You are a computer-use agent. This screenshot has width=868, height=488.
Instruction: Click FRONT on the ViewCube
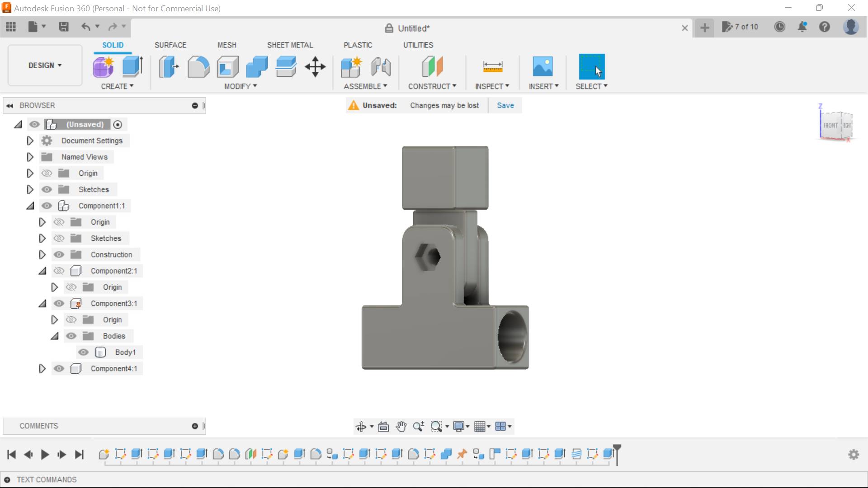pyautogui.click(x=830, y=125)
